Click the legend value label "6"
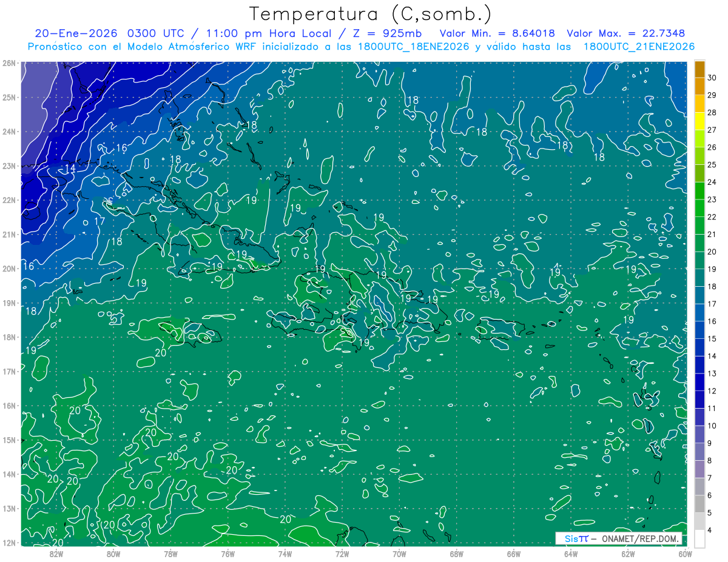 (x=710, y=495)
